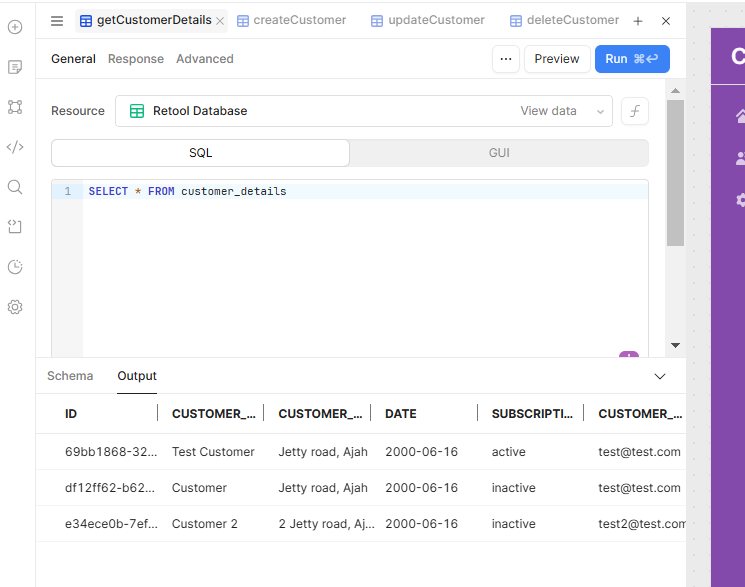Viewport: 745px width, 587px height.
Task: Open the code panel icon in sidebar
Action: [x=15, y=147]
